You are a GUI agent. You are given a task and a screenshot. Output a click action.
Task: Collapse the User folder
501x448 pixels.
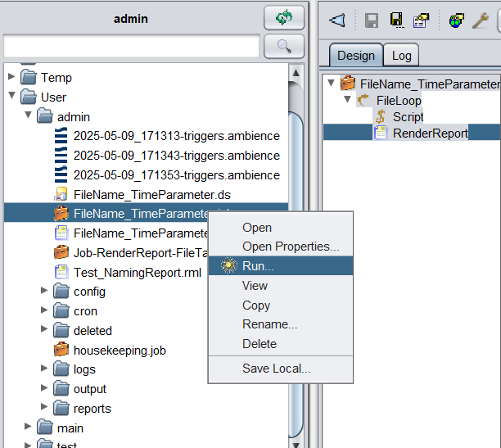click(x=11, y=97)
